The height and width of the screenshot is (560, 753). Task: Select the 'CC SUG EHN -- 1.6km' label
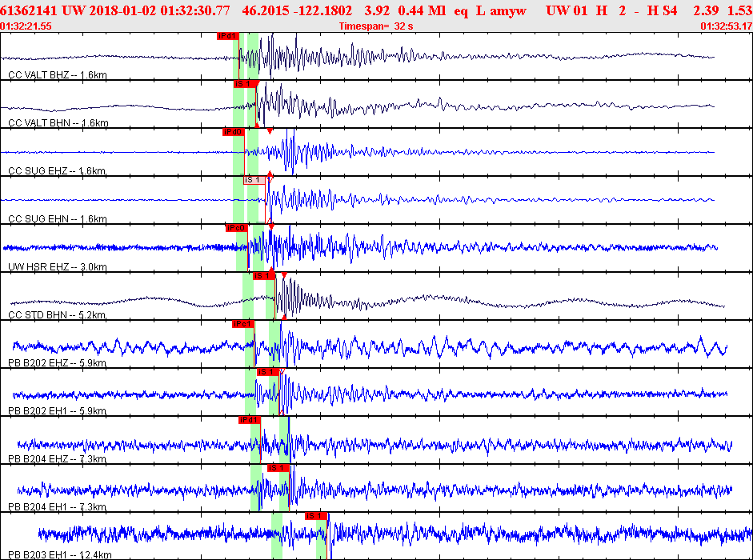coord(58,219)
